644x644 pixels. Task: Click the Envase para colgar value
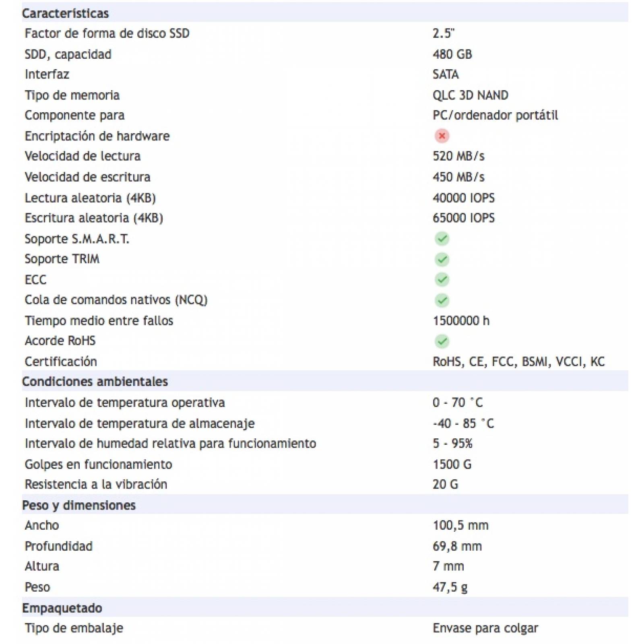(485, 628)
